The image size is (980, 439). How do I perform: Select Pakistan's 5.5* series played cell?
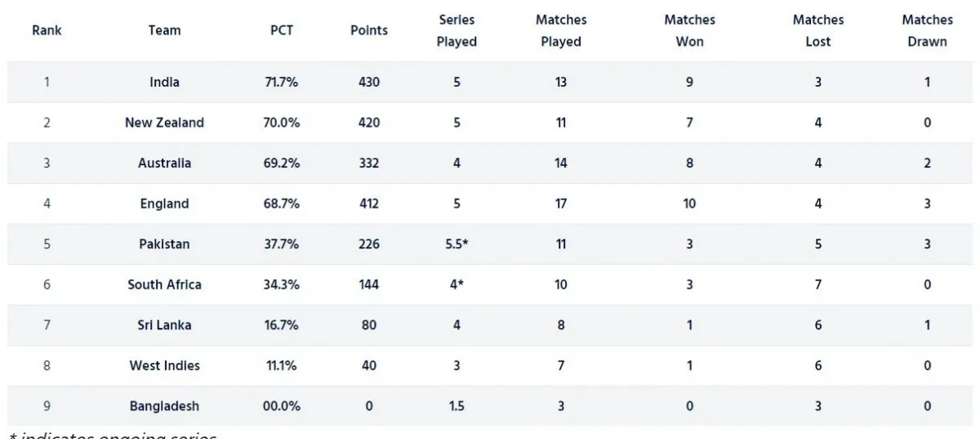(457, 244)
